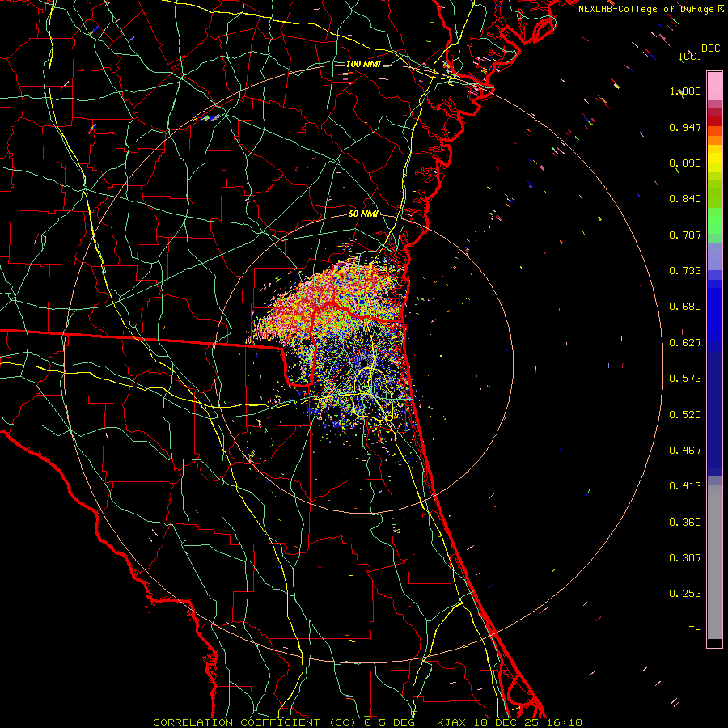This screenshot has height=728, width=728.
Task: Pick the dark navy band of color scale
Action: 714,413
